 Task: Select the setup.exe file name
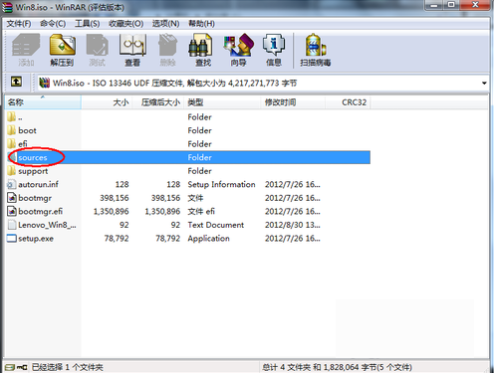point(36,239)
